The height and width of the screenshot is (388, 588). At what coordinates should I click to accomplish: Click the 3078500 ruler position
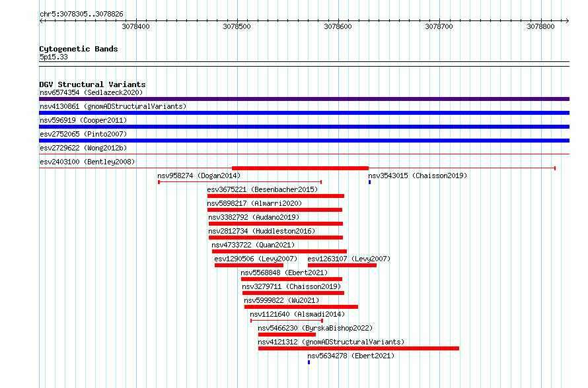[237, 26]
